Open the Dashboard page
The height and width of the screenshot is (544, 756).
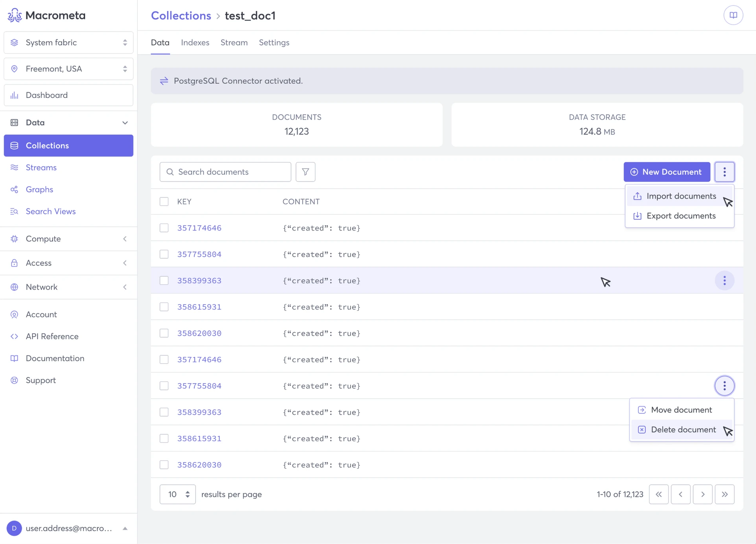pyautogui.click(x=68, y=95)
